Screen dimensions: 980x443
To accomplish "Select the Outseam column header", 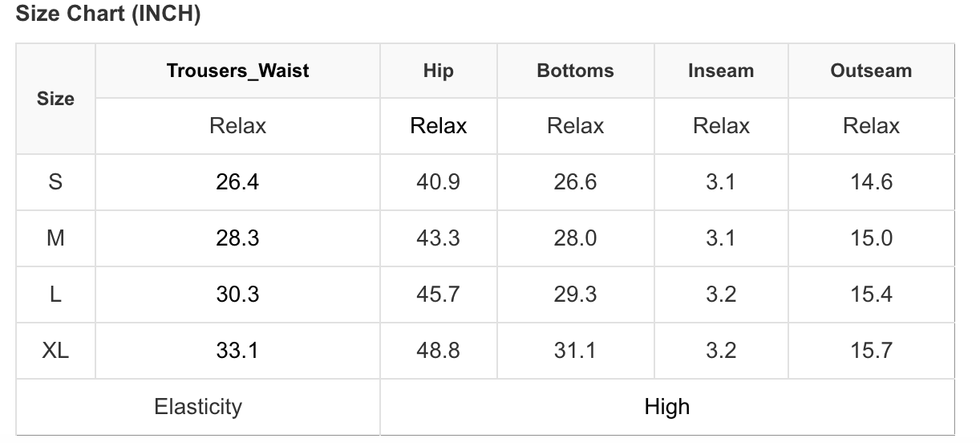I will coord(871,71).
